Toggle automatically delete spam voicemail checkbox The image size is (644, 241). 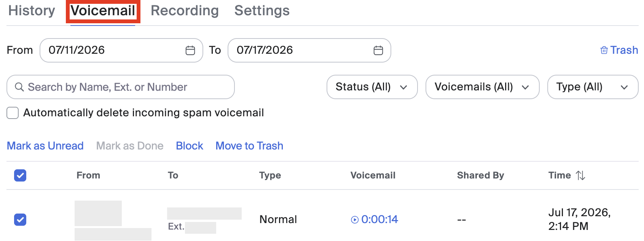[13, 113]
